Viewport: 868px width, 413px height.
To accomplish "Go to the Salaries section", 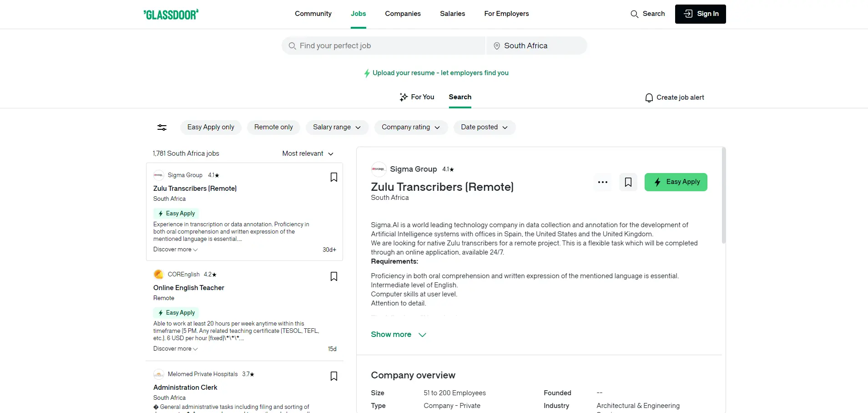I will tap(452, 14).
